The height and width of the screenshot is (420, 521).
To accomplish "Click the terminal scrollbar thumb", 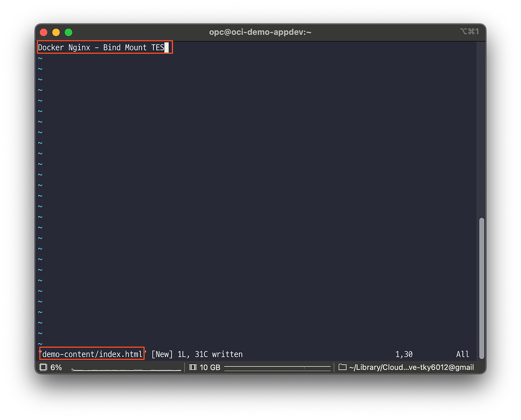I will [482, 288].
